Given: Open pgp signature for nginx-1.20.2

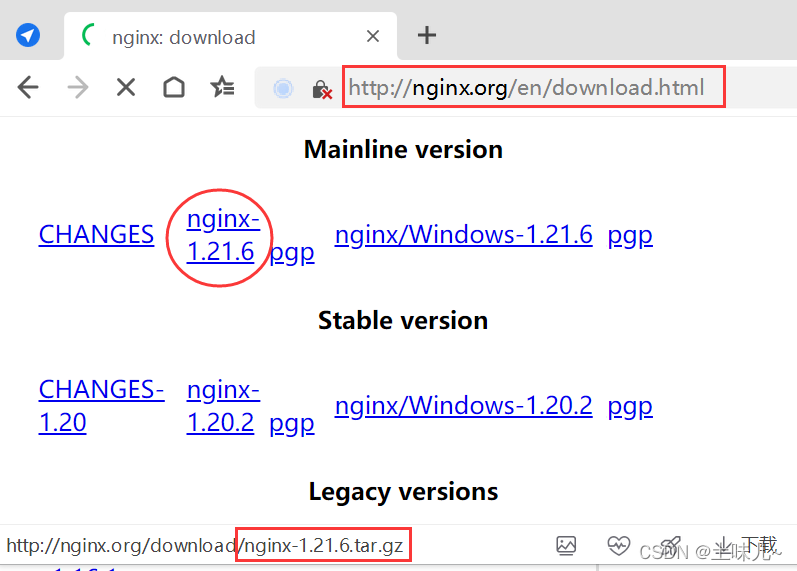Looking at the screenshot, I should (x=292, y=424).
